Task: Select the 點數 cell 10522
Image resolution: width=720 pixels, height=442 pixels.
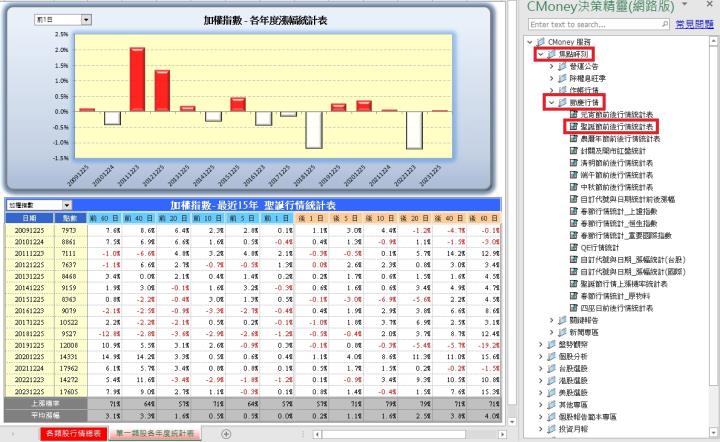Action: pos(70,322)
